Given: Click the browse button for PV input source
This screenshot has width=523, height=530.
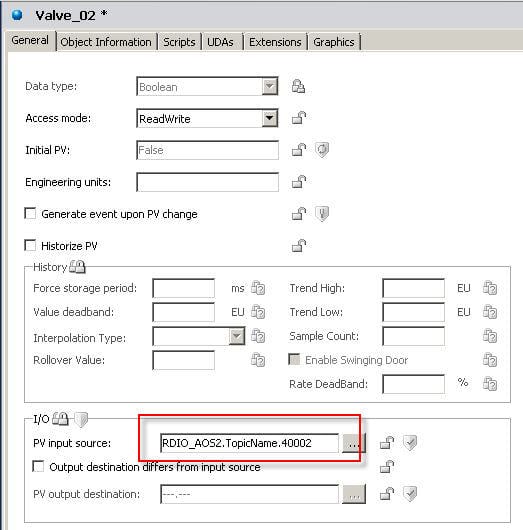Looking at the screenshot, I should tap(354, 443).
